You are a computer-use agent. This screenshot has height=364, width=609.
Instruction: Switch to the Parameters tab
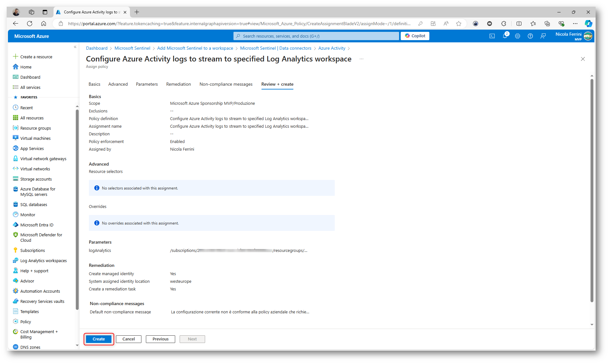(147, 84)
